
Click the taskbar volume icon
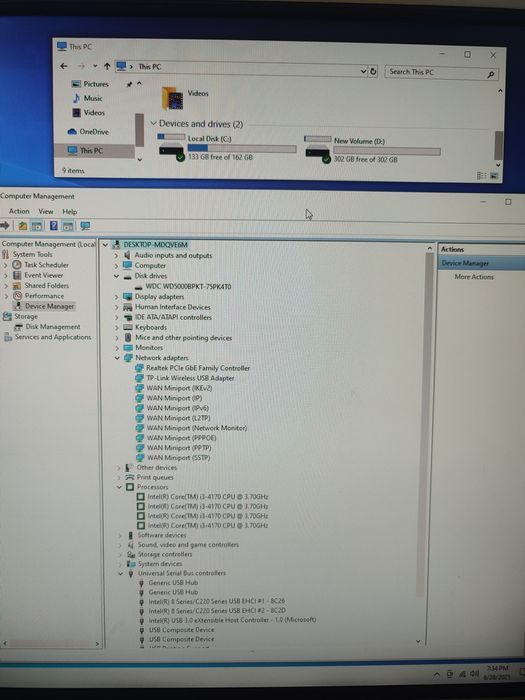pyautogui.click(x=474, y=674)
